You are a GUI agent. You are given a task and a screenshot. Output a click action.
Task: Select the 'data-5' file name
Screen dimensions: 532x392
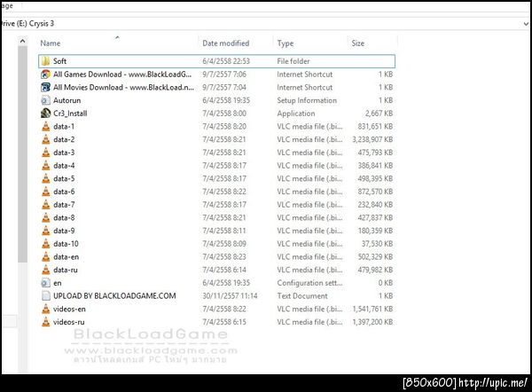pos(64,178)
